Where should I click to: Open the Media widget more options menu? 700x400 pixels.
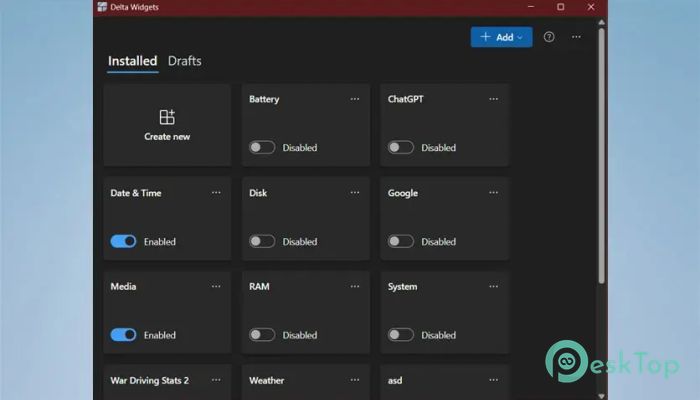click(216, 287)
